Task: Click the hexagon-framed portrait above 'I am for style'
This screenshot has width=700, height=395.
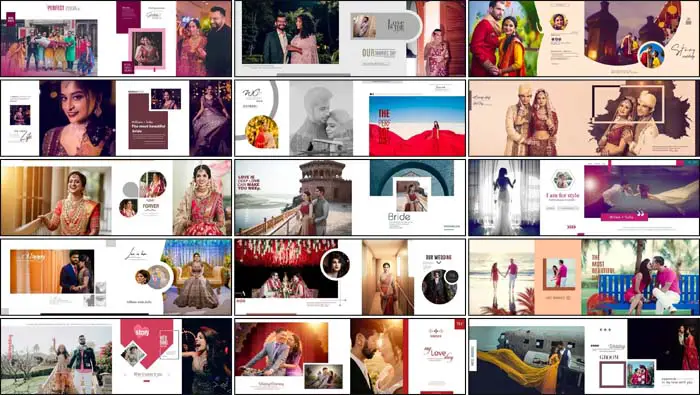Action: tap(562, 180)
